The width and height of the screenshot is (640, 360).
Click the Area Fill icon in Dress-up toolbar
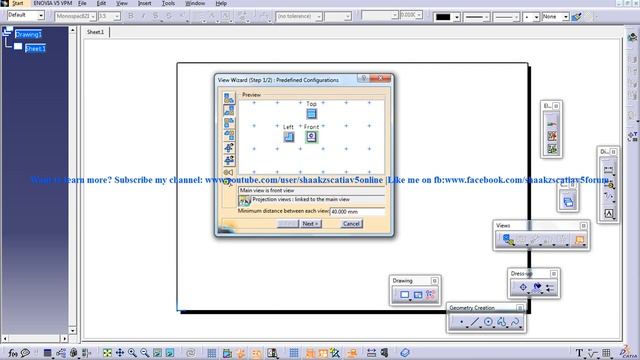[x=537, y=287]
